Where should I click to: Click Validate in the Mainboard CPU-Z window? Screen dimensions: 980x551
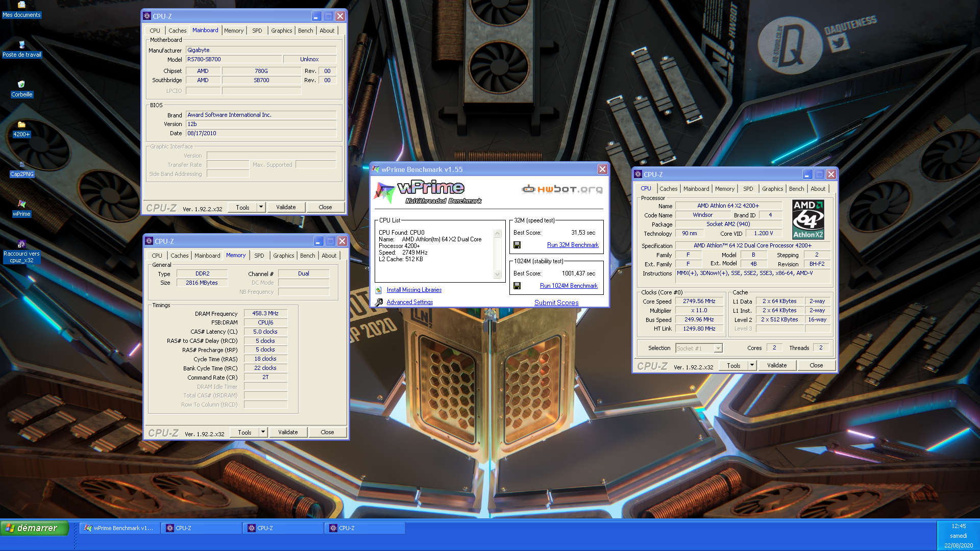tap(286, 207)
